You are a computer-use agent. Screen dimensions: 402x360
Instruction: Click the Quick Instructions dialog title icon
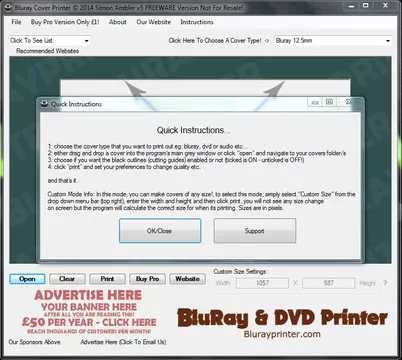(x=44, y=104)
